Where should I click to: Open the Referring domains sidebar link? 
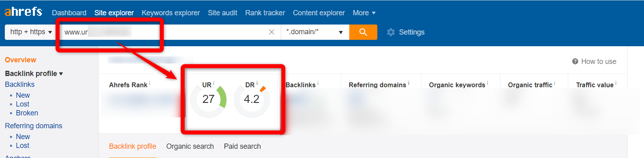[33, 126]
